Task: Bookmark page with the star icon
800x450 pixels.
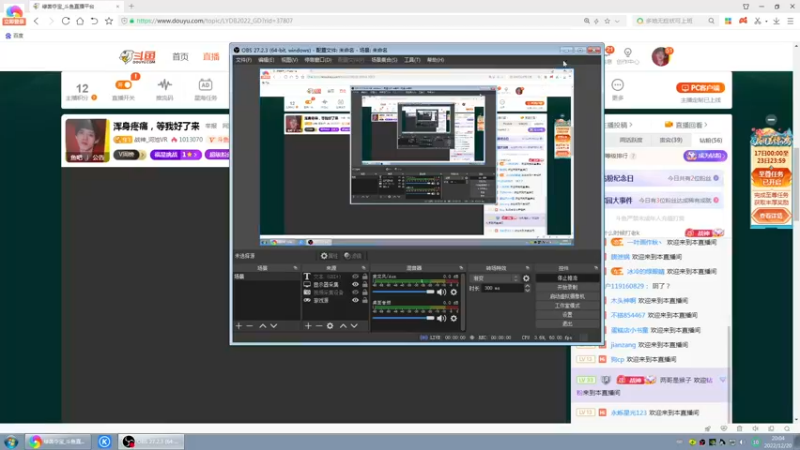Action: tap(109, 21)
